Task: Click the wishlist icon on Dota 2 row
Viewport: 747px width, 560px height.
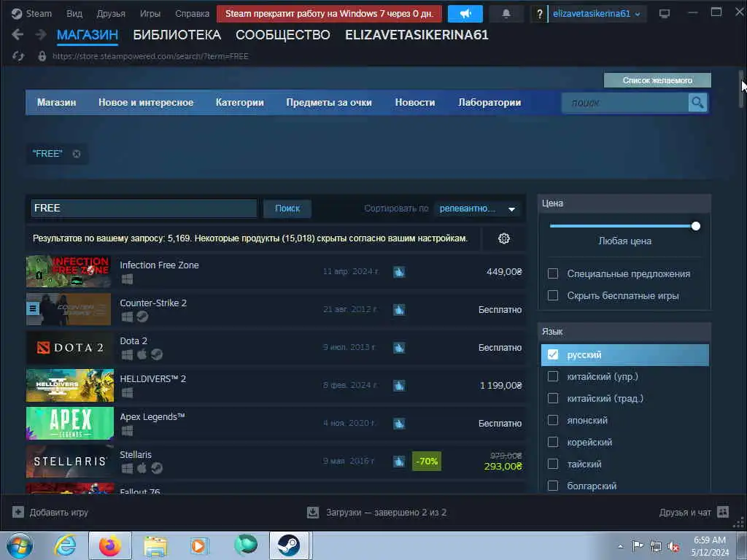Action: point(399,348)
